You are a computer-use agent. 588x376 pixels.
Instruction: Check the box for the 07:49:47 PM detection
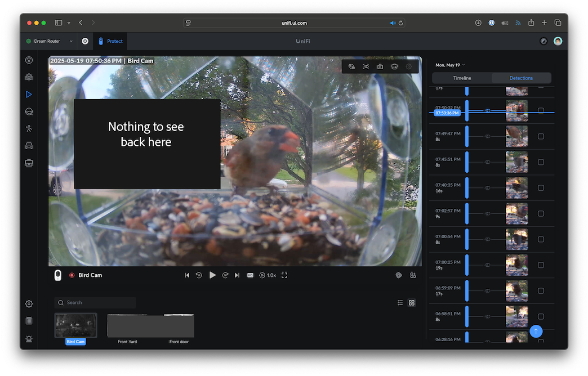point(541,136)
